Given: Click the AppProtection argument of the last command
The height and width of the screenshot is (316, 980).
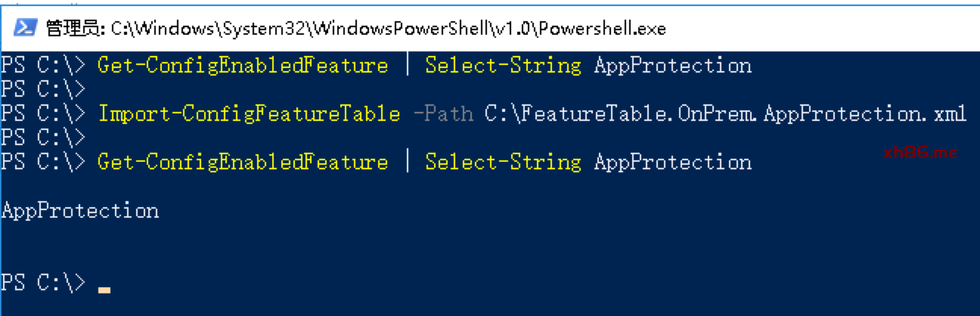Looking at the screenshot, I should [673, 163].
